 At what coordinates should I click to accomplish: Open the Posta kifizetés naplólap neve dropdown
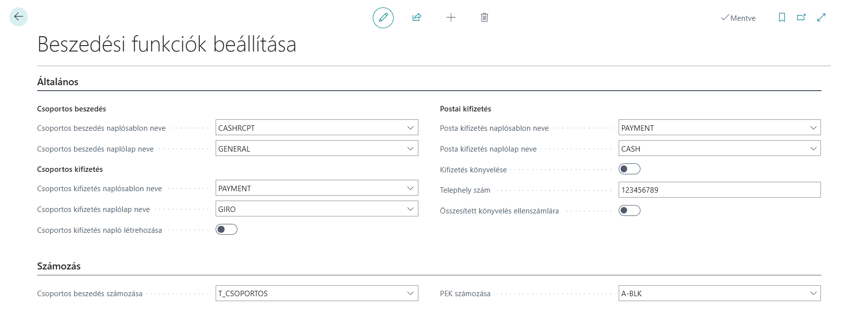(x=813, y=149)
